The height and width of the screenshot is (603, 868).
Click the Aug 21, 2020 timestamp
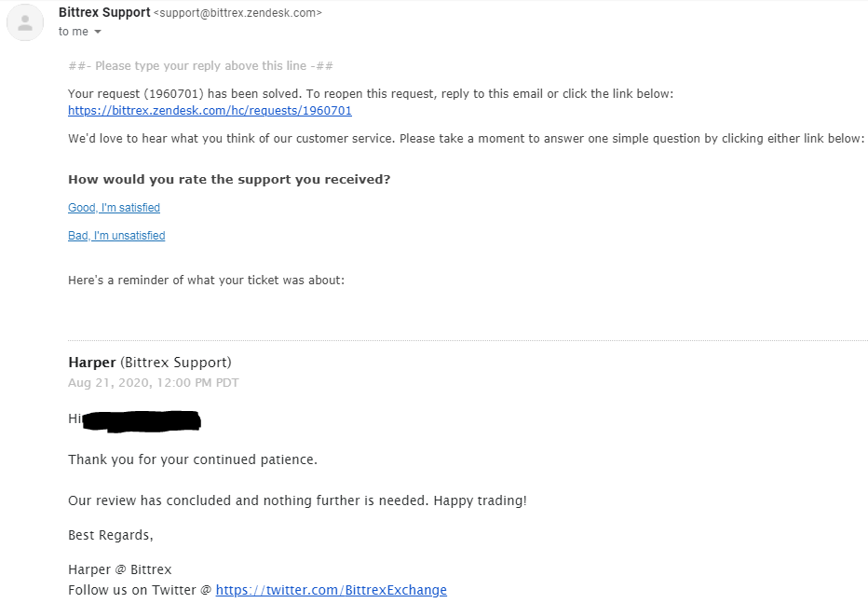pyautogui.click(x=154, y=383)
